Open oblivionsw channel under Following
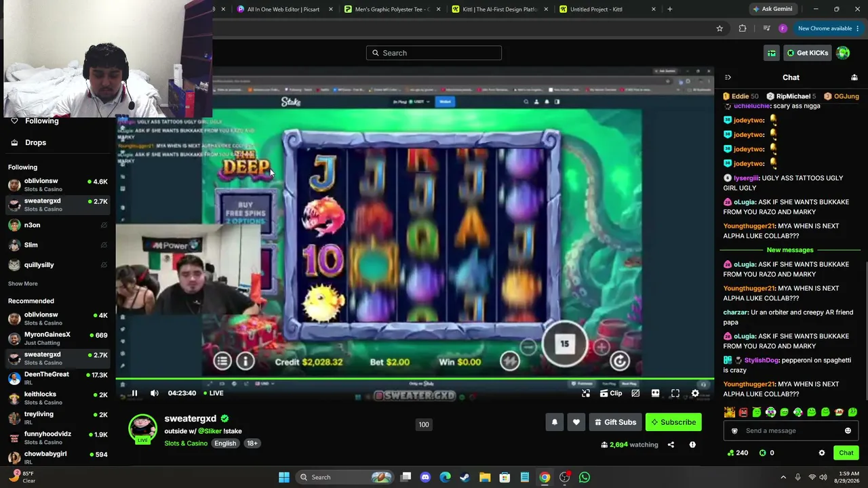The image size is (868, 488). pos(58,184)
